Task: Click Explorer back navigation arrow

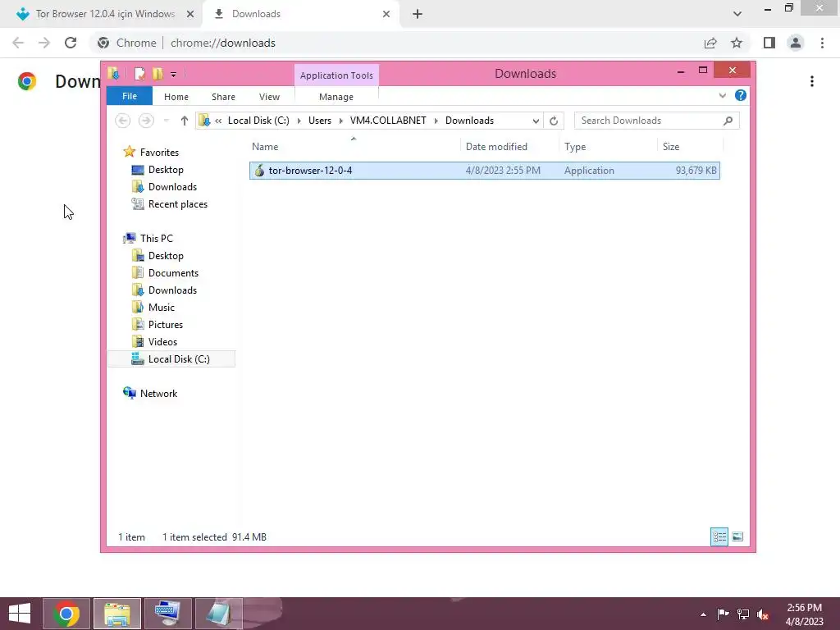Action: (x=123, y=121)
